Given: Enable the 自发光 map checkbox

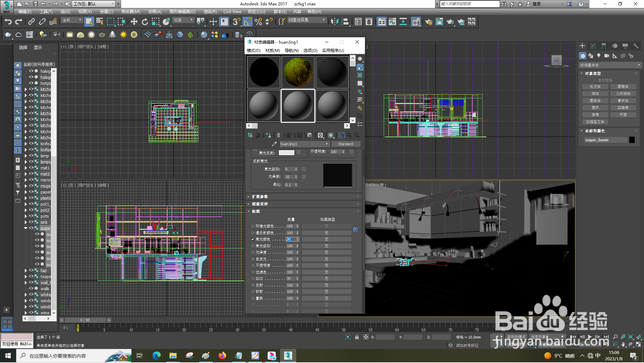Looking at the screenshot, I should (253, 259).
